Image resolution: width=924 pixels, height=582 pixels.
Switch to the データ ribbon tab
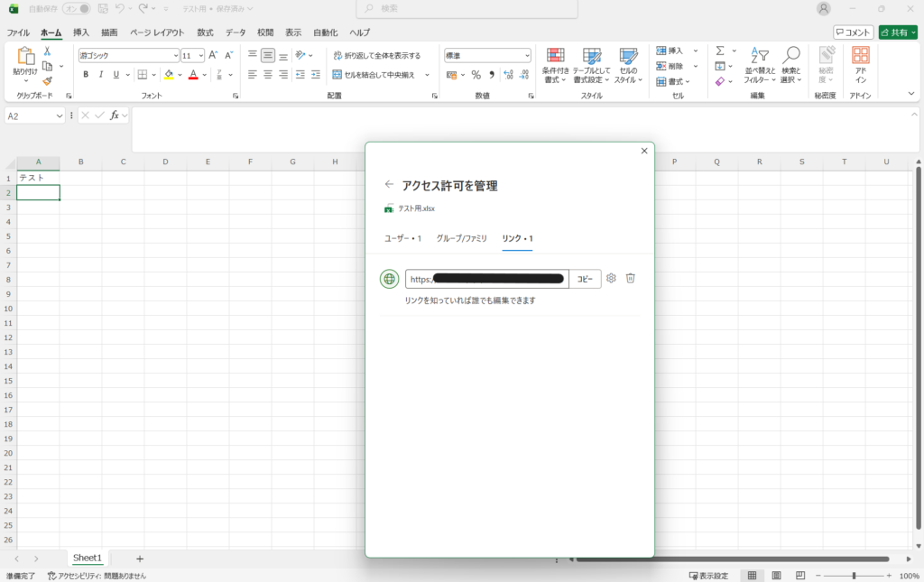(236, 32)
